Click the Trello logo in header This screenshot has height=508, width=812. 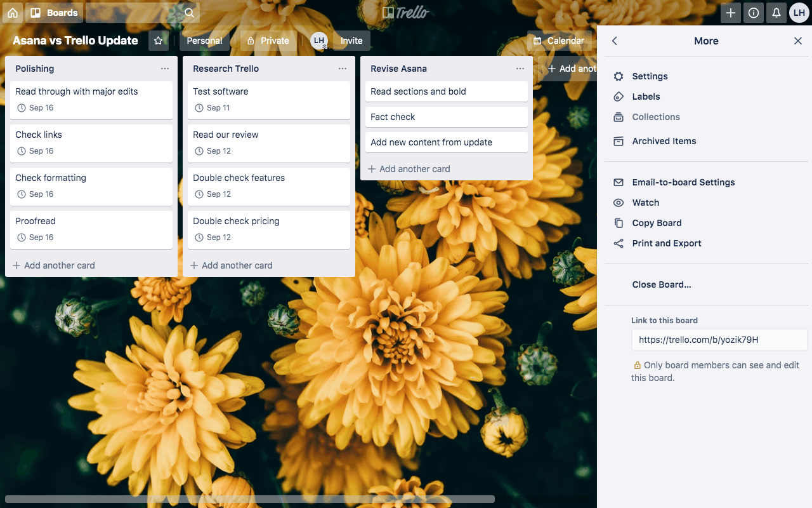click(x=405, y=13)
